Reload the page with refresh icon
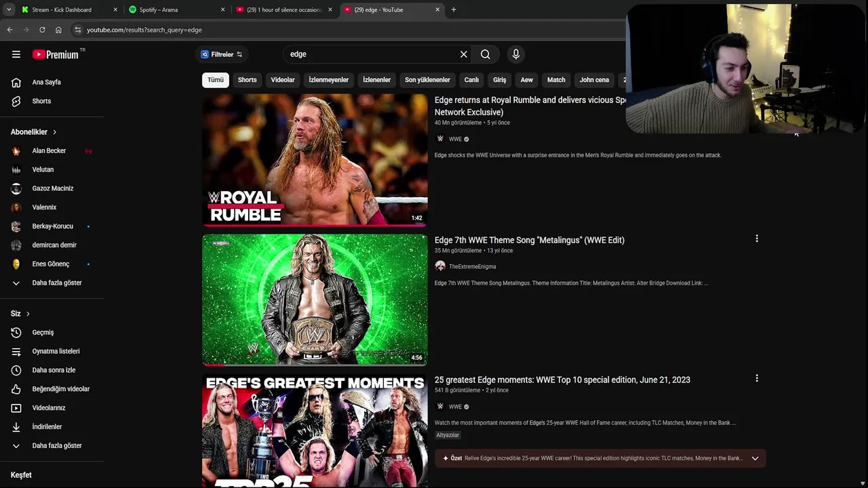 point(42,30)
